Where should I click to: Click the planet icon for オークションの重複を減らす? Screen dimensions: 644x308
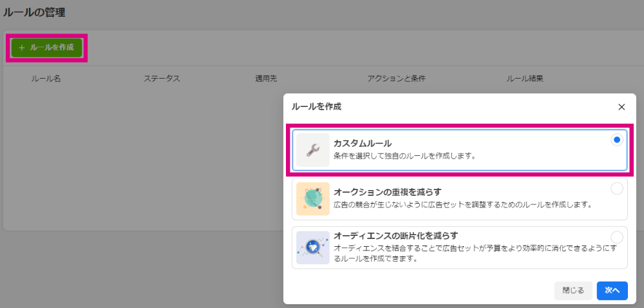[312, 198]
